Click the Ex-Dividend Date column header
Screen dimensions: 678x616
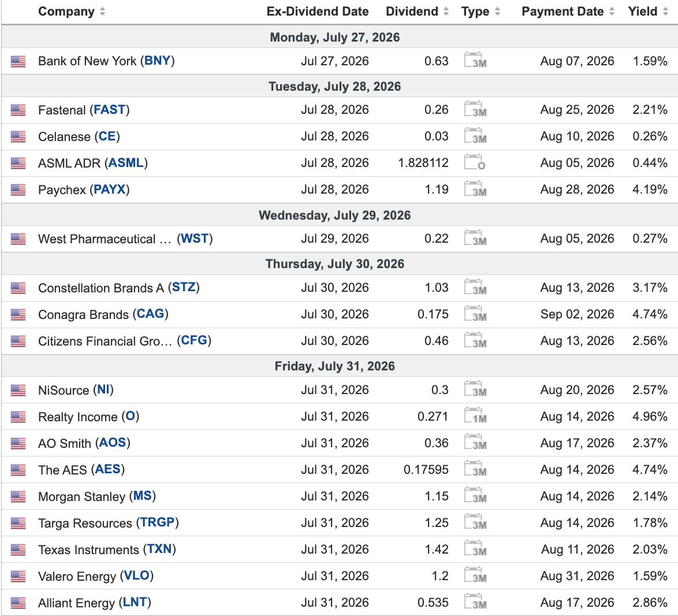click(318, 11)
